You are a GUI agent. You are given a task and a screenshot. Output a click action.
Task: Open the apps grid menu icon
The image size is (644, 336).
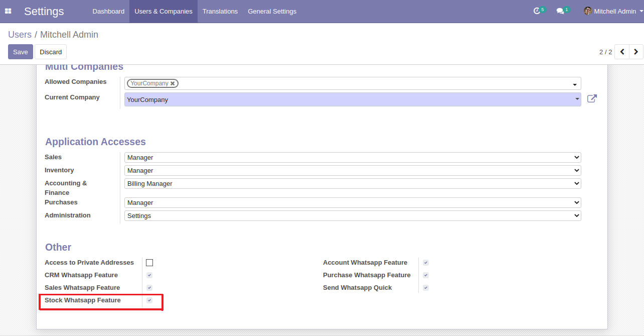(8, 11)
